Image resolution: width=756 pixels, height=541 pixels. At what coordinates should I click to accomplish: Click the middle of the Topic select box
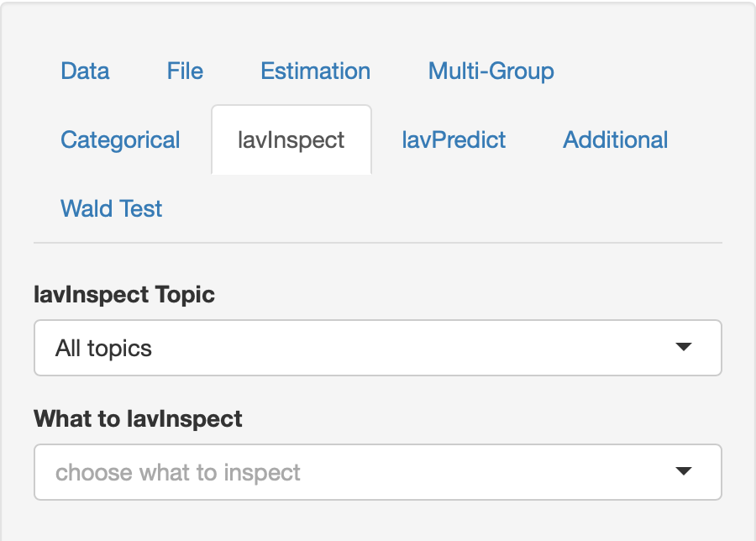point(377,348)
